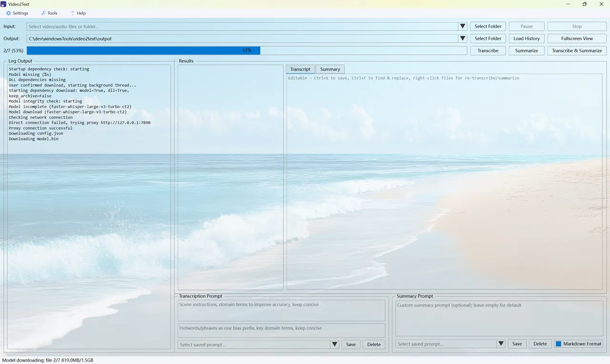Switch to the Transcript tab
The height and width of the screenshot is (364, 610).
(x=300, y=69)
